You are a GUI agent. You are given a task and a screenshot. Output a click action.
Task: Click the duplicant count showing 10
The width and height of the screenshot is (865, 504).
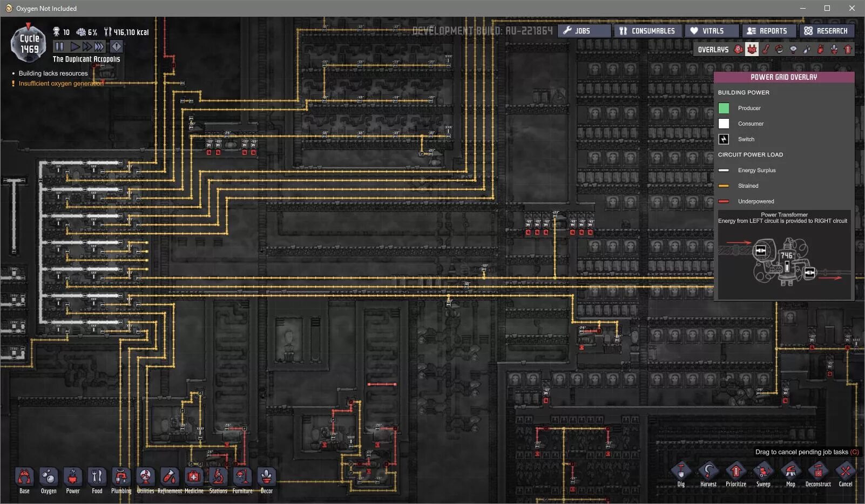(x=62, y=32)
